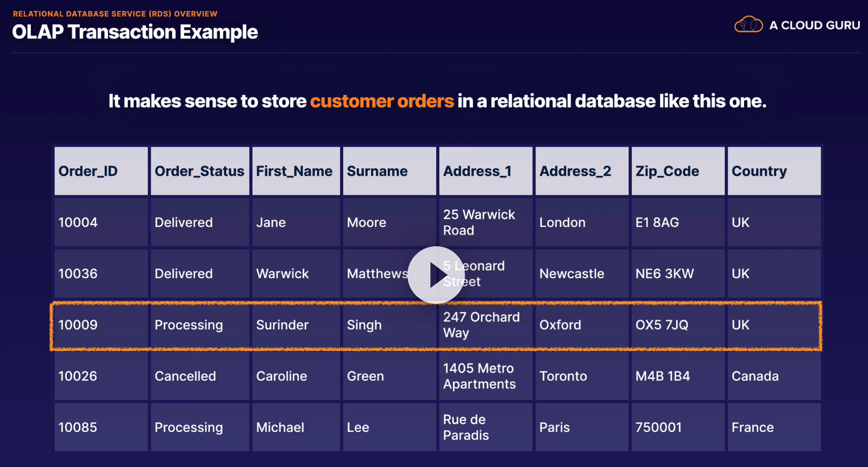Click the Surname column header

coord(389,171)
